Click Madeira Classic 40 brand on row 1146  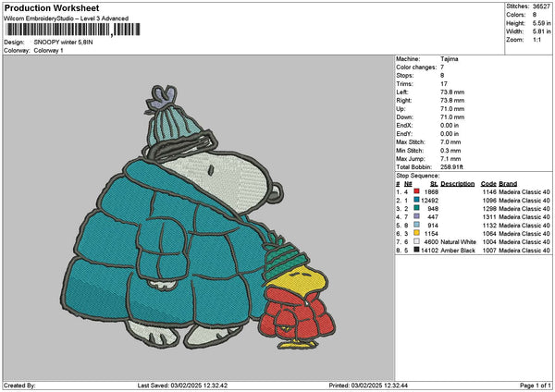[524, 191]
